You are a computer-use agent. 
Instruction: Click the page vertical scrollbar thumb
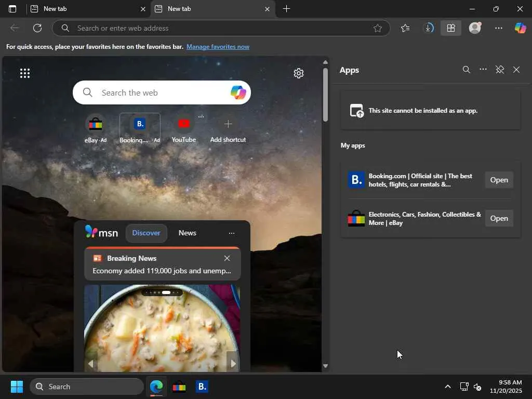point(326,94)
